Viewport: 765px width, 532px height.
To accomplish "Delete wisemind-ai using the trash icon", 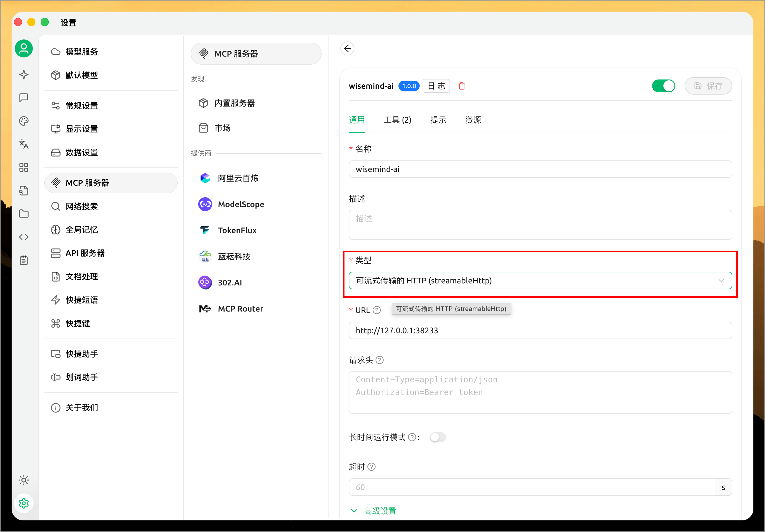I will click(x=462, y=86).
